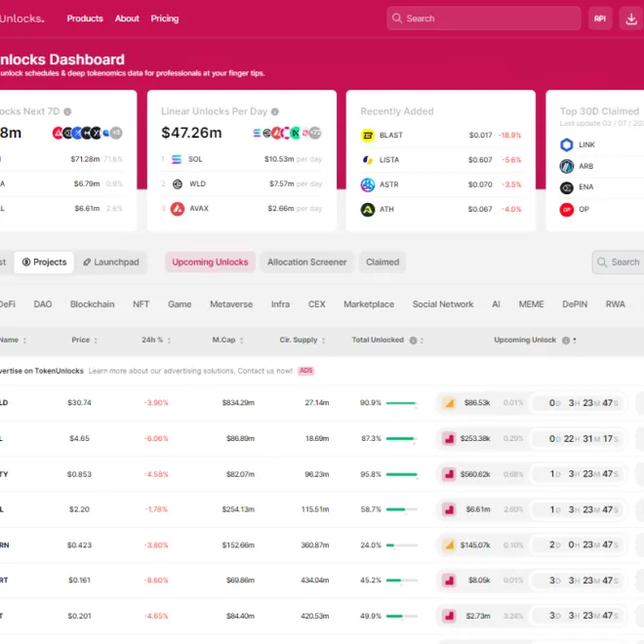Open the About menu
The width and height of the screenshot is (644, 644).
pos(127,19)
